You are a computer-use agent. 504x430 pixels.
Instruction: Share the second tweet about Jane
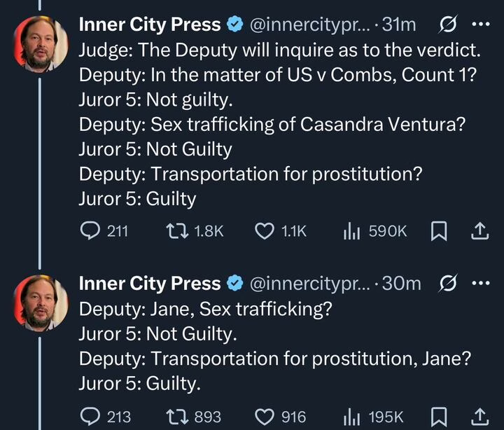coord(480,417)
